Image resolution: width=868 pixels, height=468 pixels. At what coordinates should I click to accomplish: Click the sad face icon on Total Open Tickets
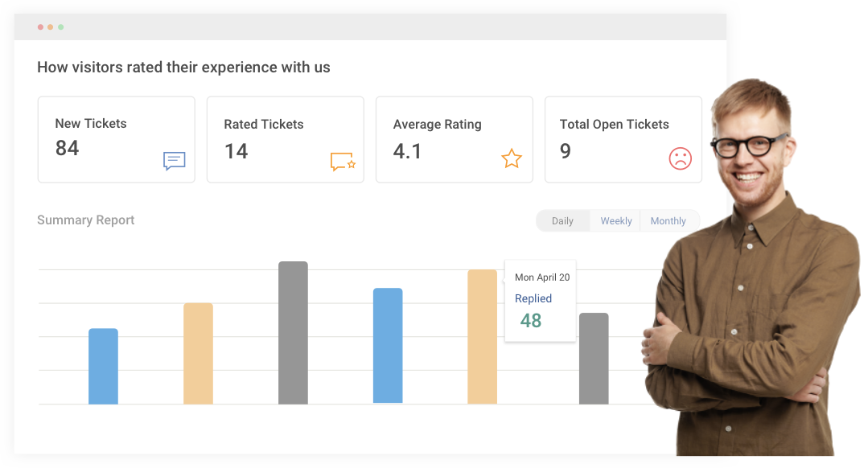(680, 159)
